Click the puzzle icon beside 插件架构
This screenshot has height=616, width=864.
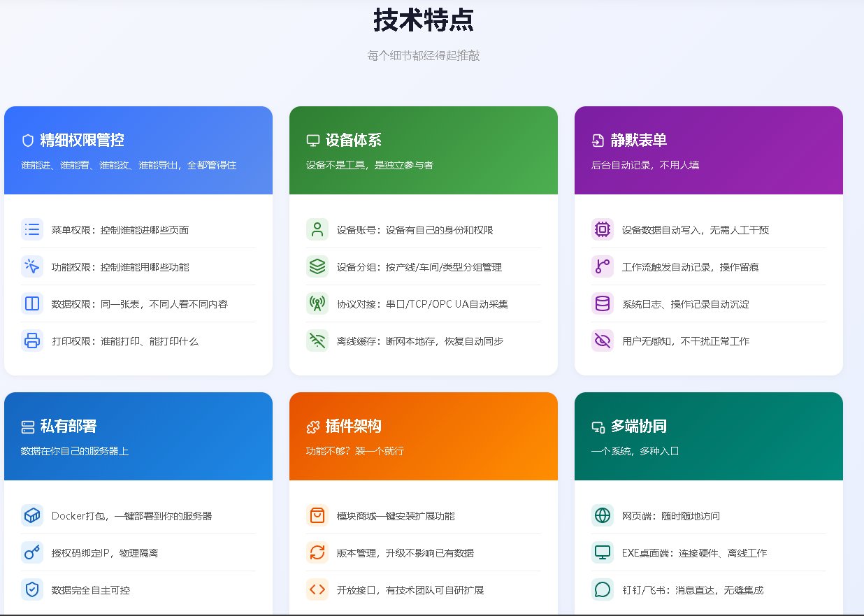point(313,427)
